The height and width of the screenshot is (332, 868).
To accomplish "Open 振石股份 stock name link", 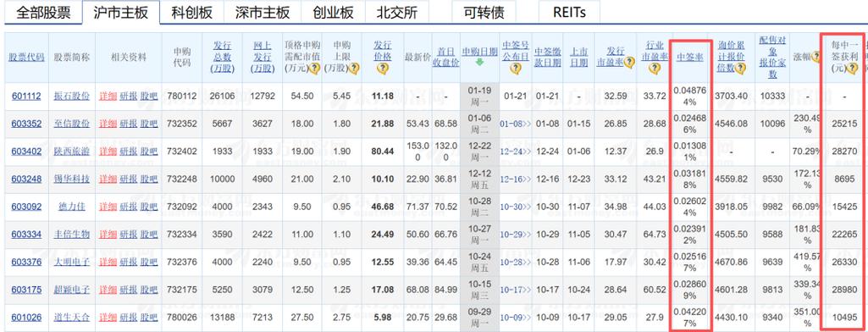I will tap(72, 97).
